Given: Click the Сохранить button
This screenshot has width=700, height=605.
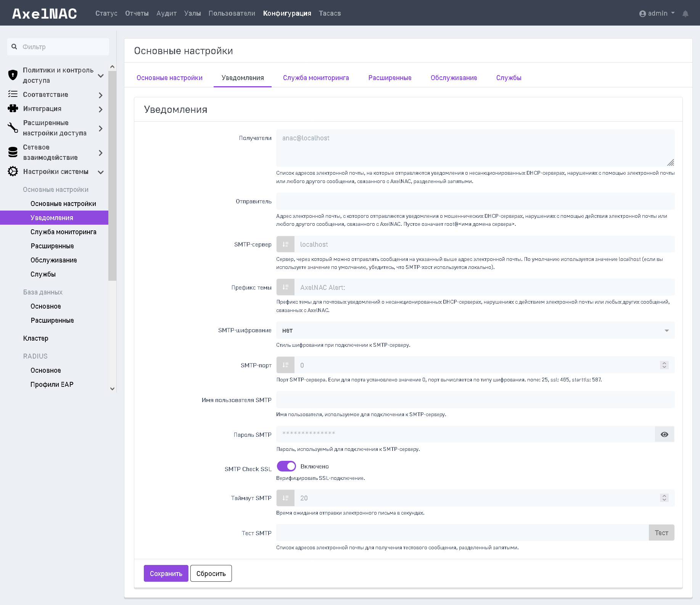Looking at the screenshot, I should 166,573.
